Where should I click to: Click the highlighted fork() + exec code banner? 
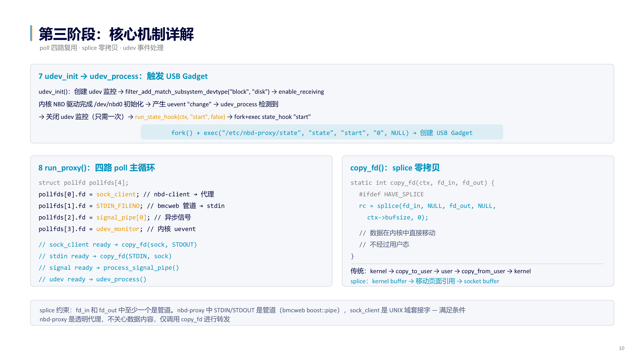tap(322, 133)
